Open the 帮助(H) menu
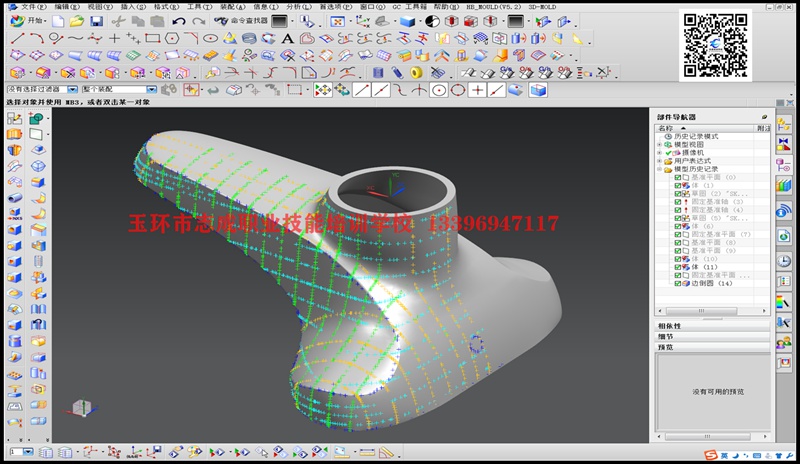 click(447, 7)
